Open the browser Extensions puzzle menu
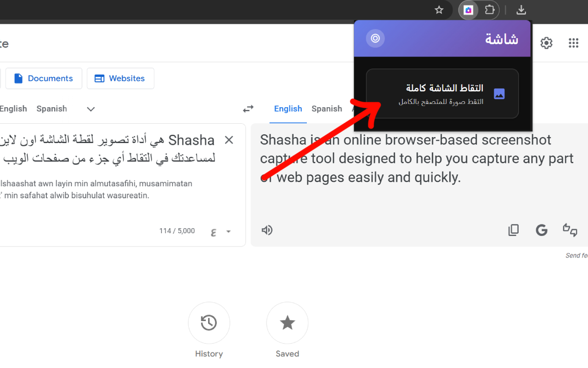Screen dimensions: 588x368 click(x=490, y=10)
